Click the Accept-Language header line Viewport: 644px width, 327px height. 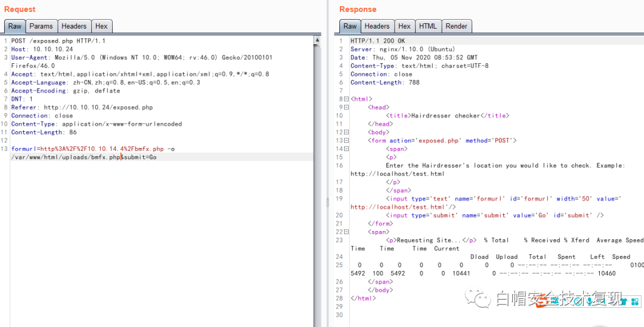(x=106, y=82)
